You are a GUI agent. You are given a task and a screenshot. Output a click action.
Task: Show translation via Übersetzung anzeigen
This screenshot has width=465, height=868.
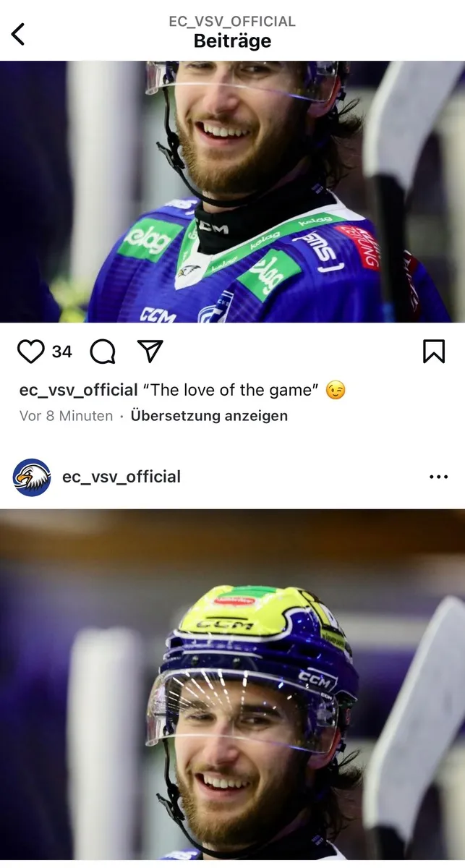(x=209, y=416)
